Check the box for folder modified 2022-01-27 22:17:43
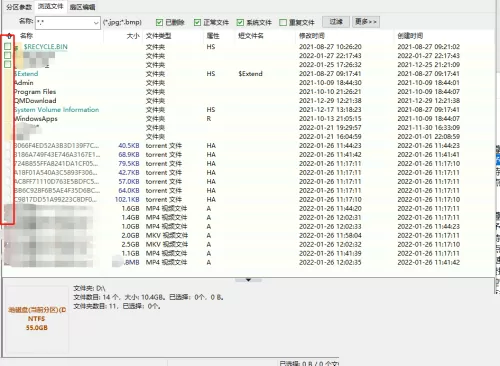The width and height of the screenshot is (500, 366). point(8,55)
